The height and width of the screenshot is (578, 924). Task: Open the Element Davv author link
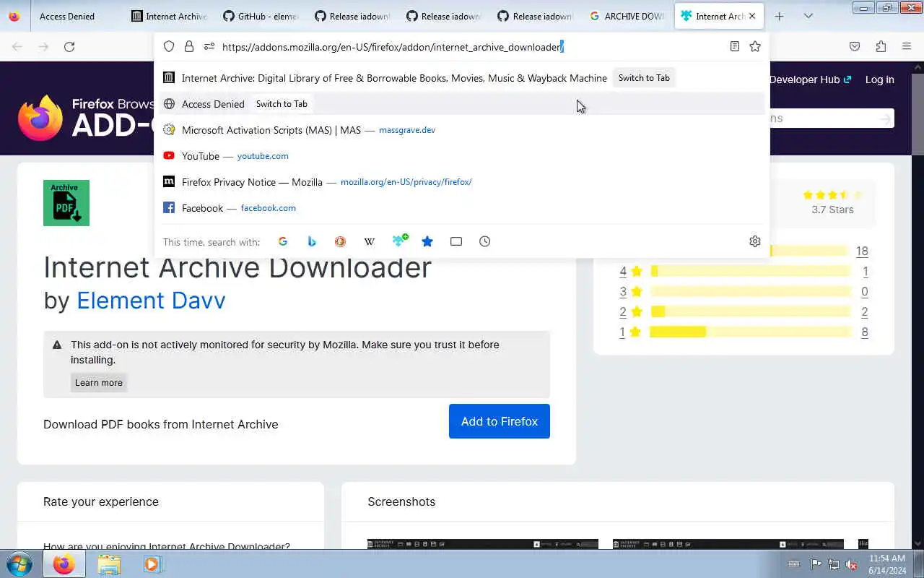[151, 300]
